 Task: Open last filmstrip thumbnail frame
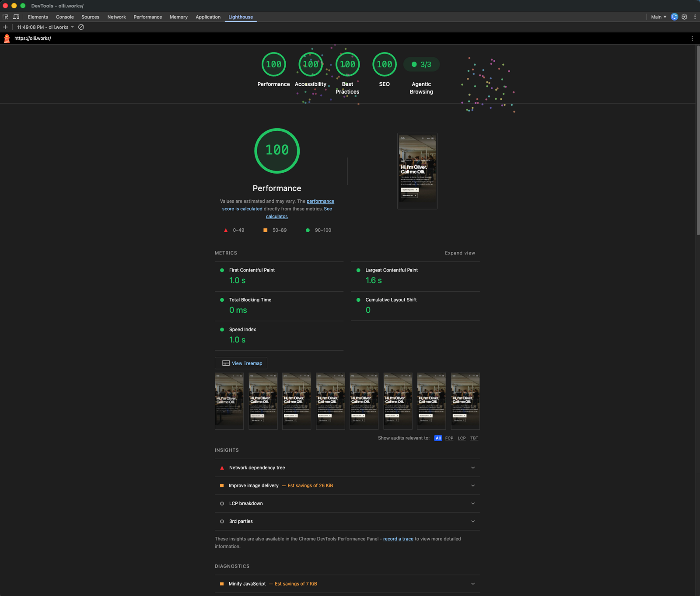[465, 401]
